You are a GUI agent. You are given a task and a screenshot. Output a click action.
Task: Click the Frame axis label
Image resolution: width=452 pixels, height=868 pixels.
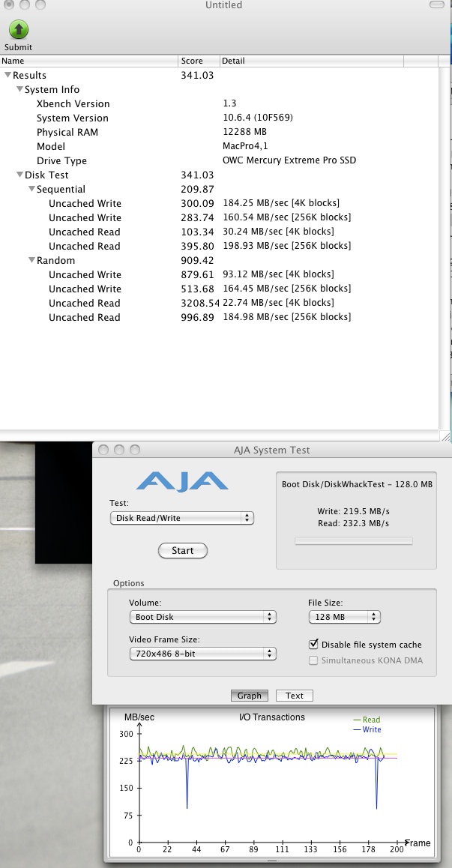[x=417, y=843]
